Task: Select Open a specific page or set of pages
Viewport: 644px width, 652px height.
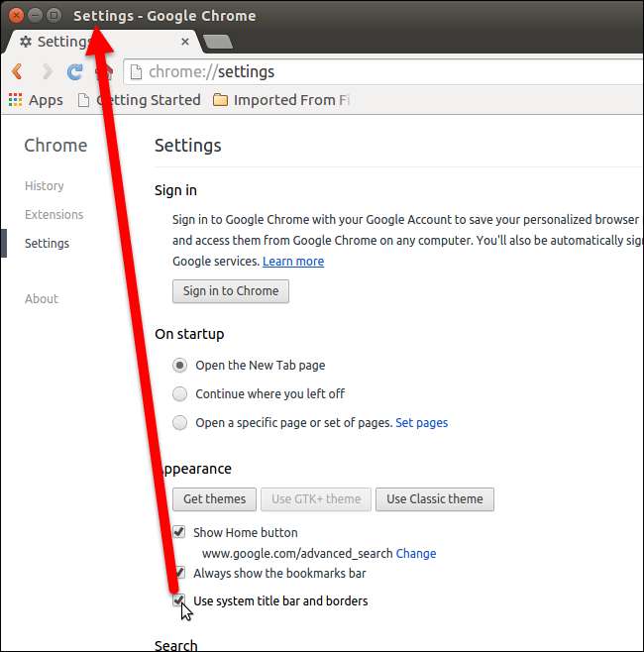Action: pos(179,422)
